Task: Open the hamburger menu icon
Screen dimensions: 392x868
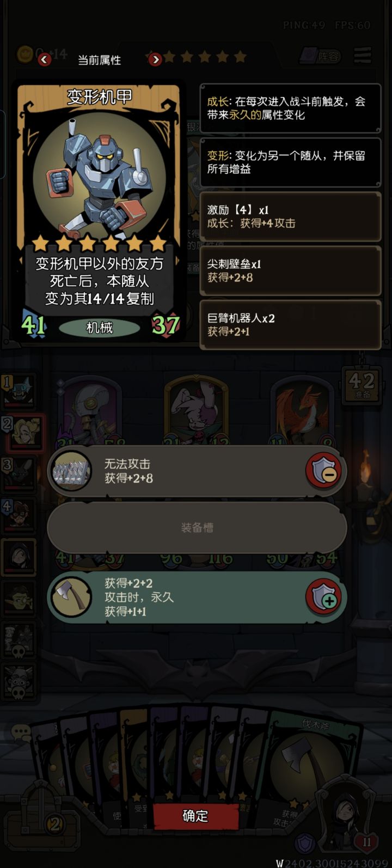Action: [x=363, y=55]
